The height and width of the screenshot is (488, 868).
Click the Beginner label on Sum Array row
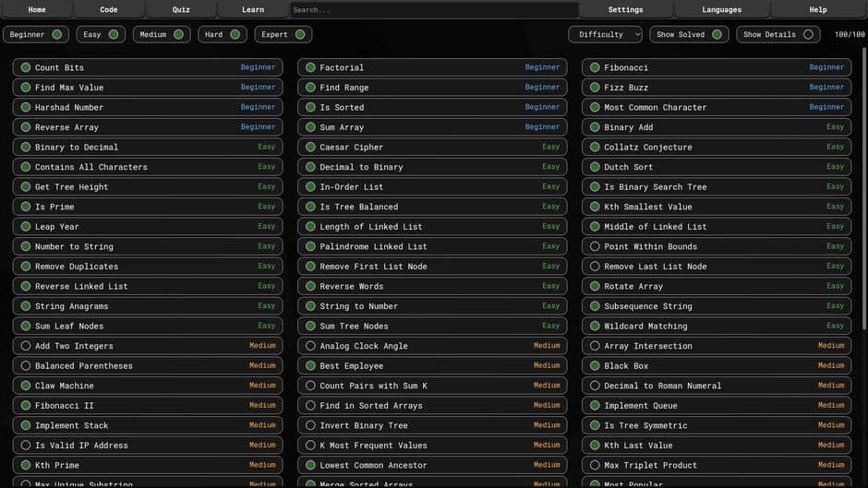point(542,126)
